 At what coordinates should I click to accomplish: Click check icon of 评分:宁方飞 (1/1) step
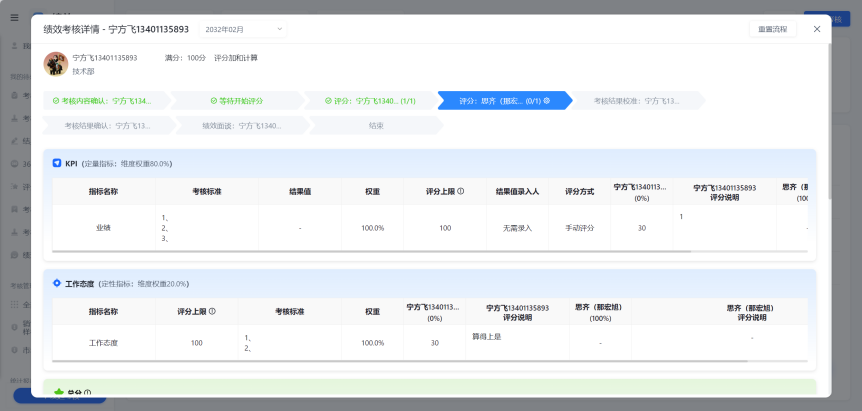(328, 101)
